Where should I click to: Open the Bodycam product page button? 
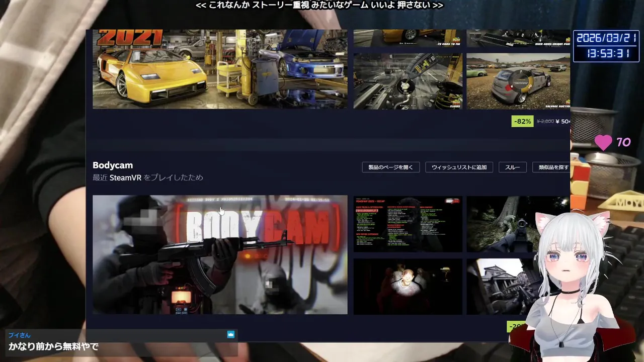tap(390, 167)
